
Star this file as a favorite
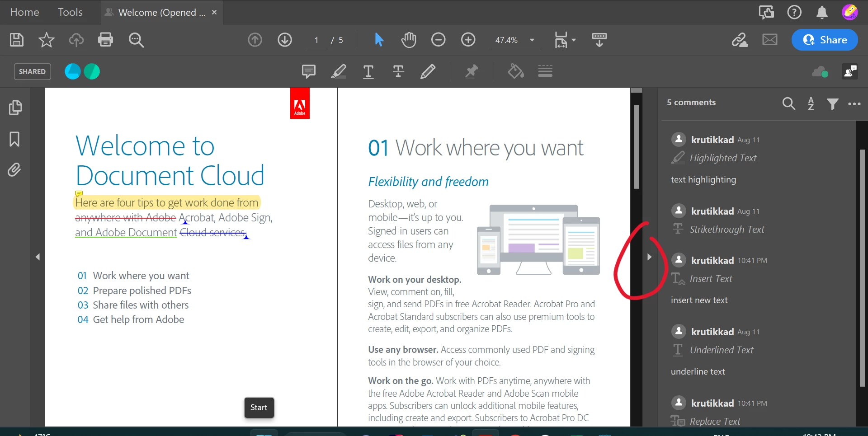tap(46, 40)
